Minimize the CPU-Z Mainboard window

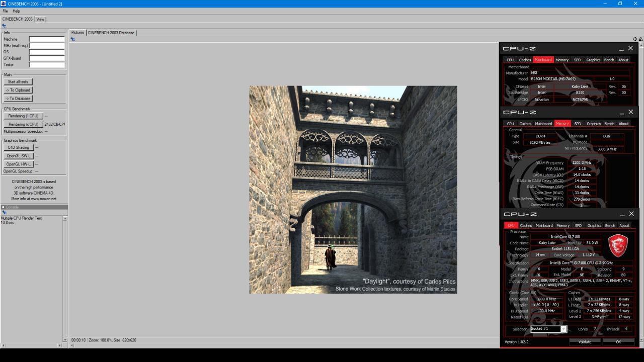click(621, 49)
